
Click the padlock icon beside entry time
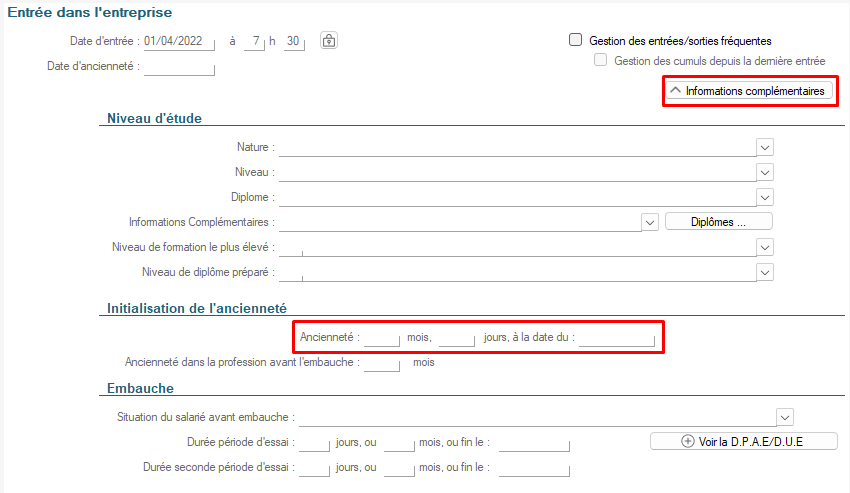[x=329, y=41]
